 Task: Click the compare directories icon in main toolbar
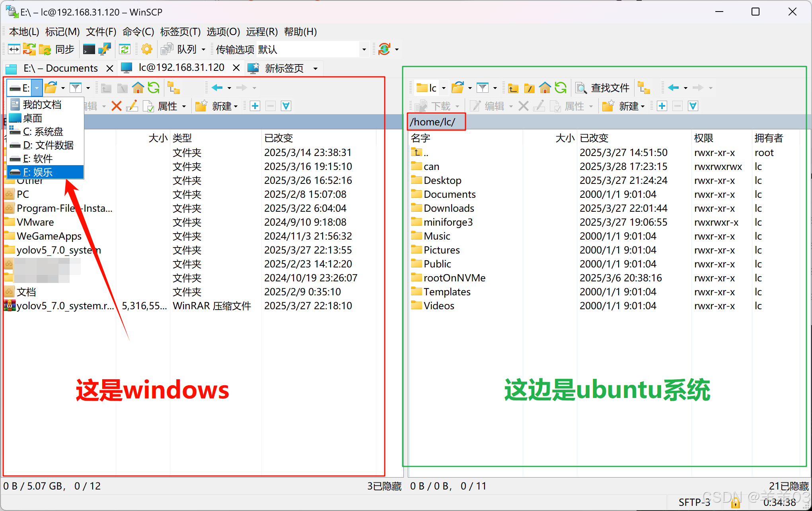(x=14, y=49)
